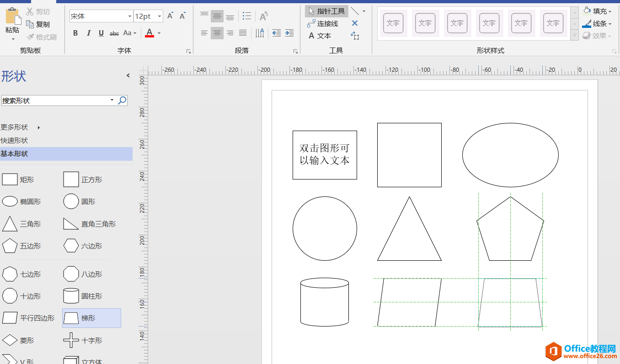Select Quick Shapes (快速形状) stencil
Viewport: 620px width, 364px height.
[14, 141]
